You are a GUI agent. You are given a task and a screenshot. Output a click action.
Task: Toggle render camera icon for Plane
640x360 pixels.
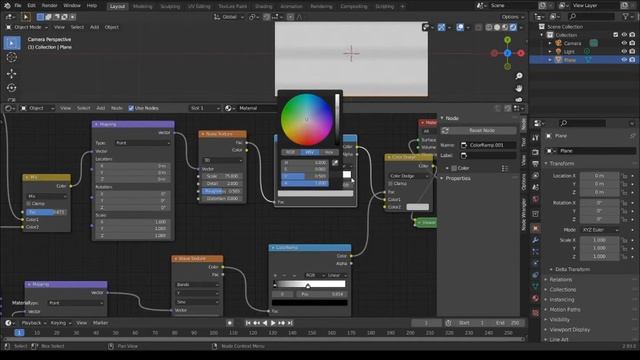coord(632,60)
